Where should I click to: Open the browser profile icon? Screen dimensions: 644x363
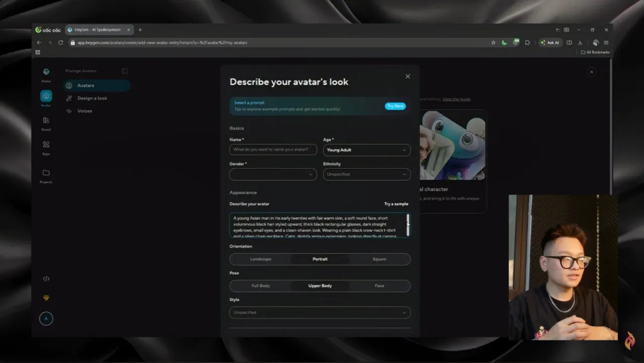click(x=595, y=43)
